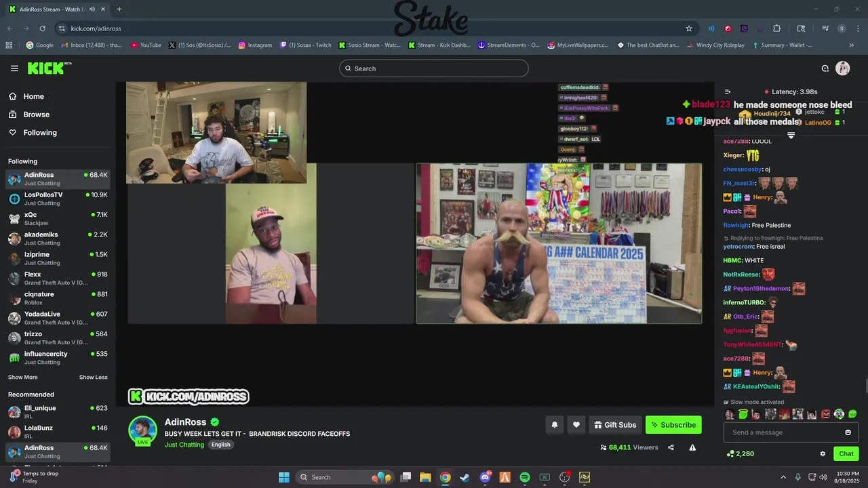This screenshot has width=868, height=488.
Task: Open Eli_unique in Recommended list
Action: (x=58, y=412)
